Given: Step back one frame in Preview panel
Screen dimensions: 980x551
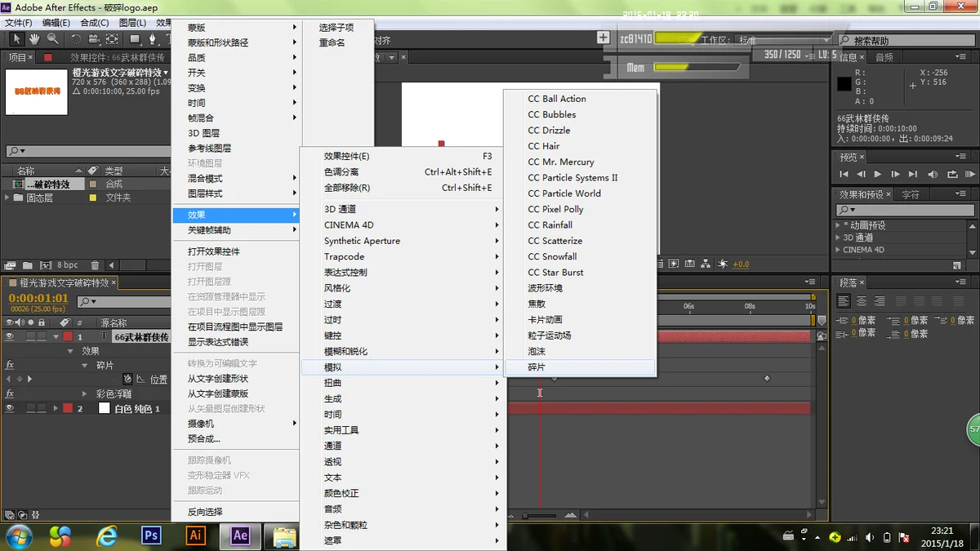Looking at the screenshot, I should coord(861,174).
